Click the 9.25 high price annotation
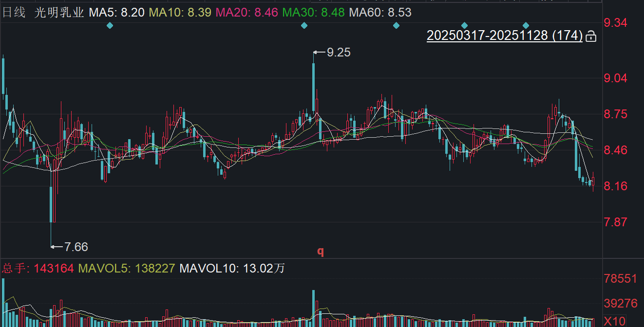The width and height of the screenshot is (644, 327). pyautogui.click(x=338, y=53)
